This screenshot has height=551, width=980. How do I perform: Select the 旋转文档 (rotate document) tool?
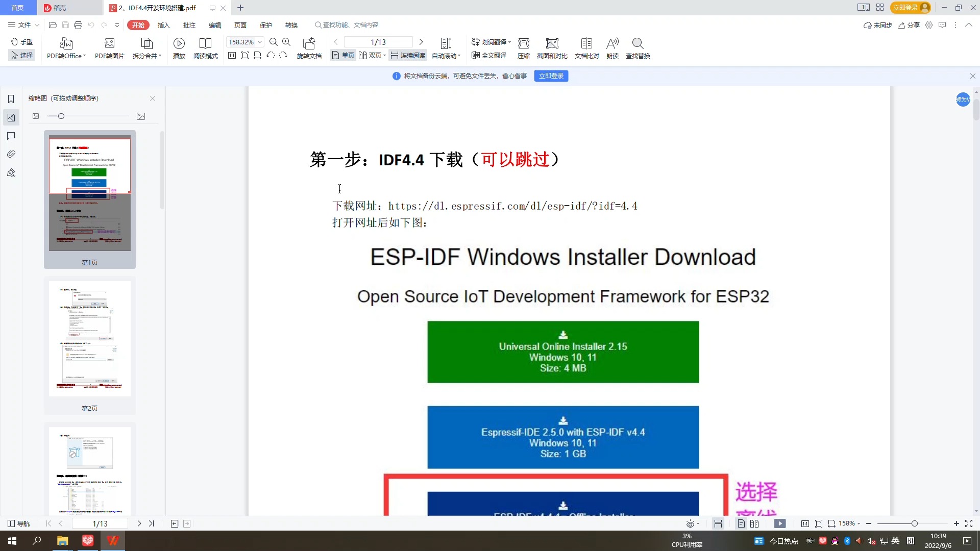point(309,48)
